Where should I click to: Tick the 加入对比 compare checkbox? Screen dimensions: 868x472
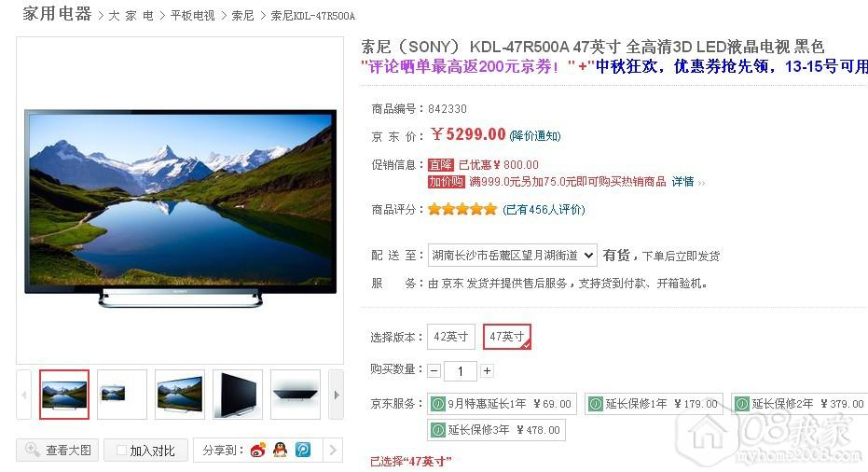(121, 451)
